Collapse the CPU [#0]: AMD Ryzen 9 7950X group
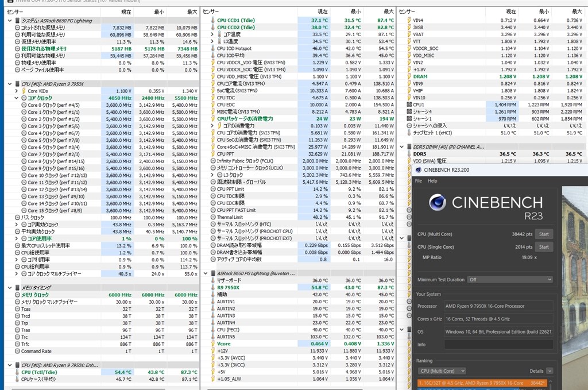 click(10, 84)
